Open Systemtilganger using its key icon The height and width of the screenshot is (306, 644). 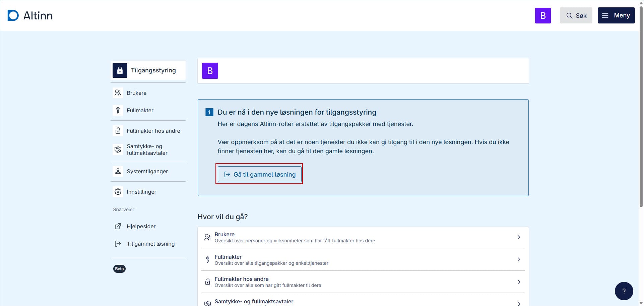coord(118,171)
